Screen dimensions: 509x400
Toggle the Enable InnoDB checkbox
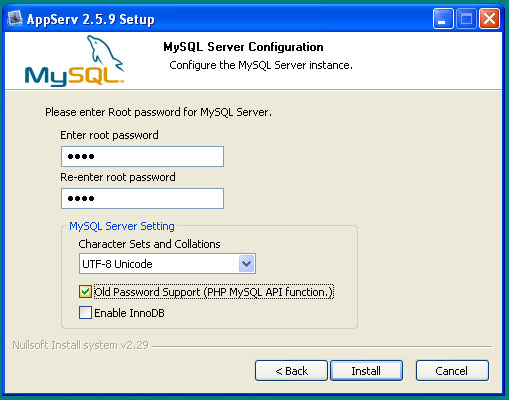click(85, 313)
